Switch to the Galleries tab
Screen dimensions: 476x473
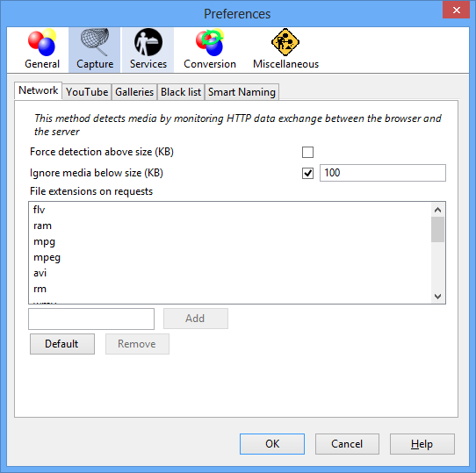click(134, 92)
